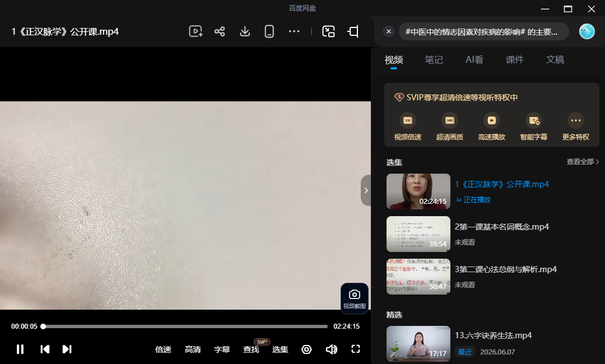Mute the video volume
The image size is (605, 364).
coord(332,349)
